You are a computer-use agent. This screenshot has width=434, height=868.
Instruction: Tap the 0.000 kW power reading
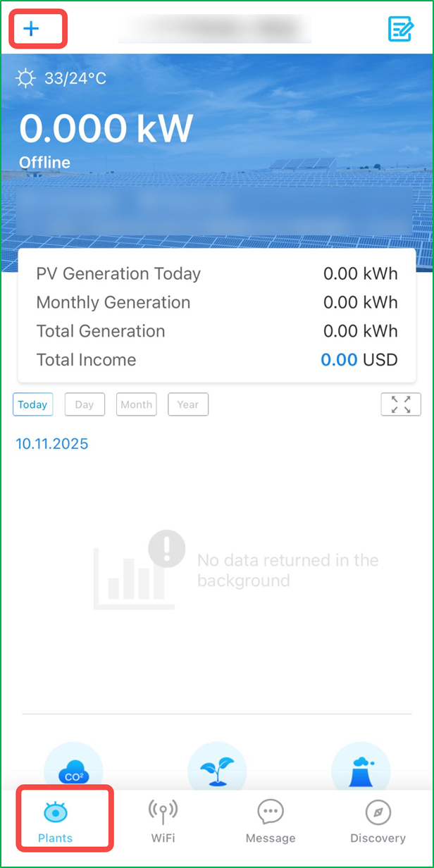tap(106, 129)
